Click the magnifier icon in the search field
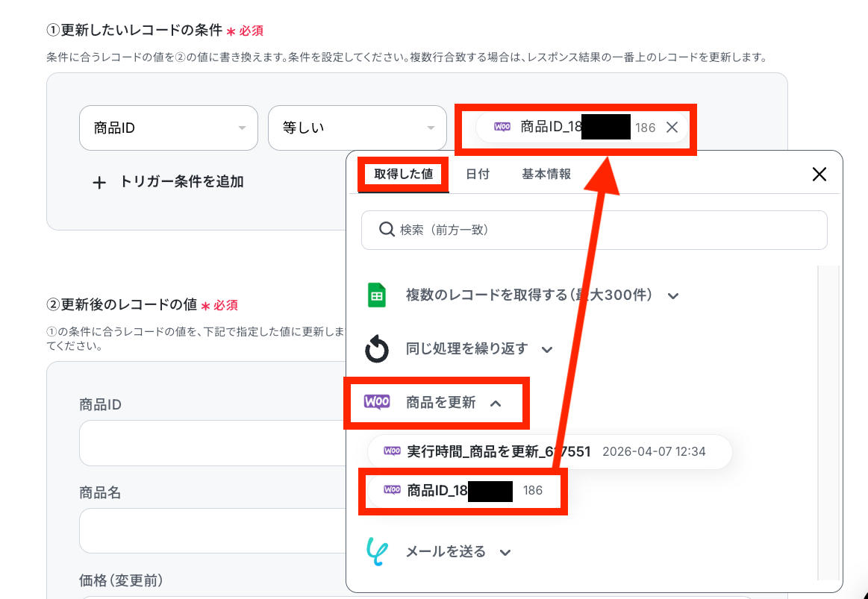 pyautogui.click(x=387, y=229)
